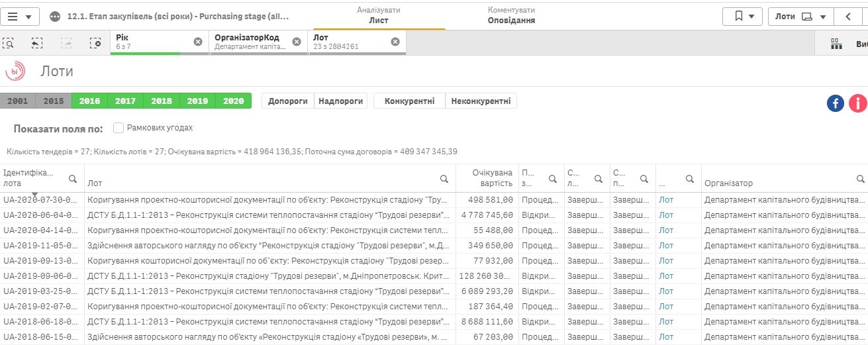Deselect year 2018 filter

[x=161, y=101]
